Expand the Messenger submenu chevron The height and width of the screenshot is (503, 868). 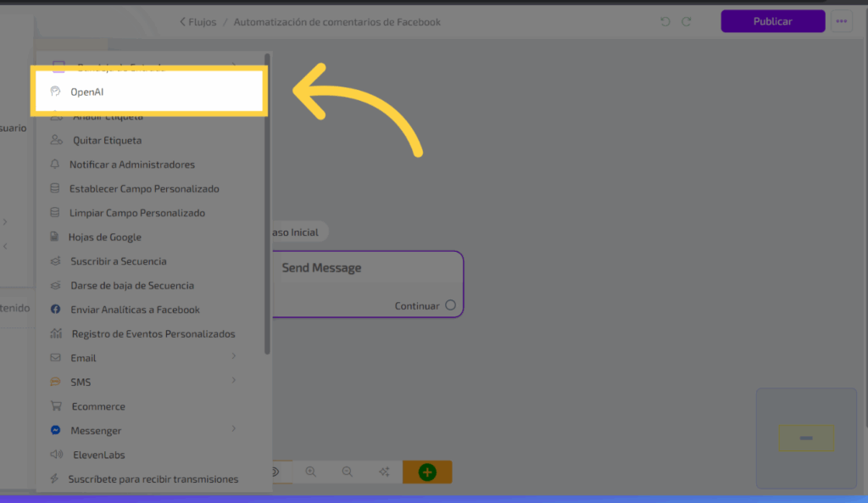(x=233, y=429)
